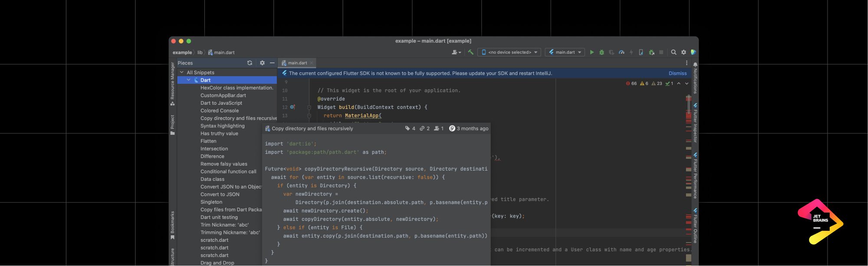The height and width of the screenshot is (266, 868).
Task: Open the device selector dropdown
Action: click(x=510, y=52)
